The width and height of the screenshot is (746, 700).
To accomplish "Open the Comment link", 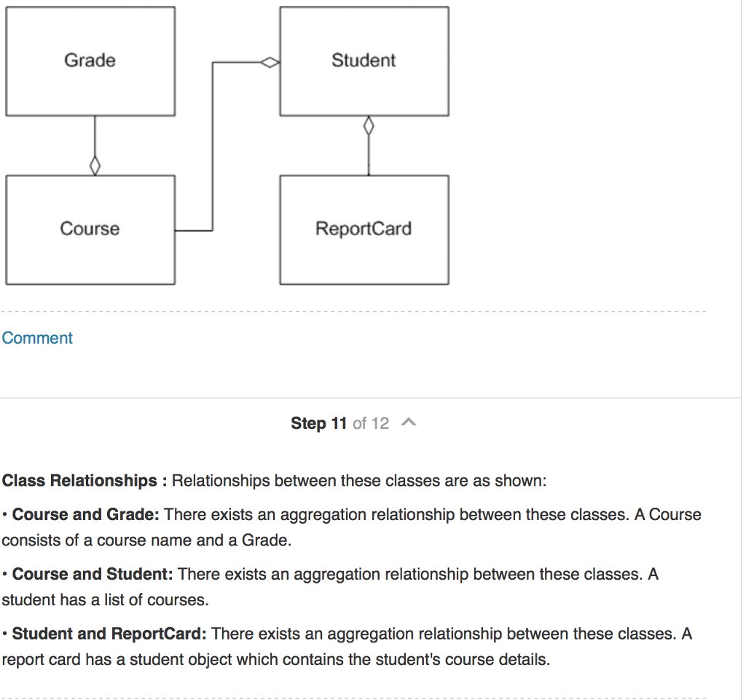I will pyautogui.click(x=36, y=338).
